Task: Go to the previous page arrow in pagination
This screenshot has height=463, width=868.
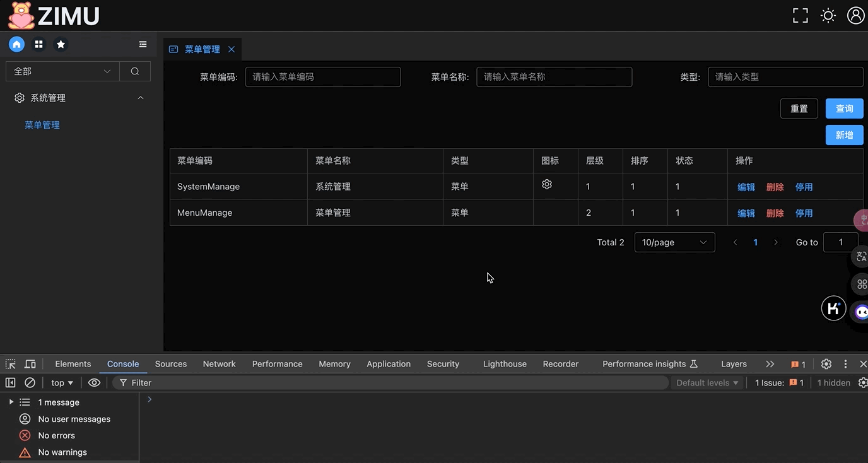Action: click(x=735, y=242)
